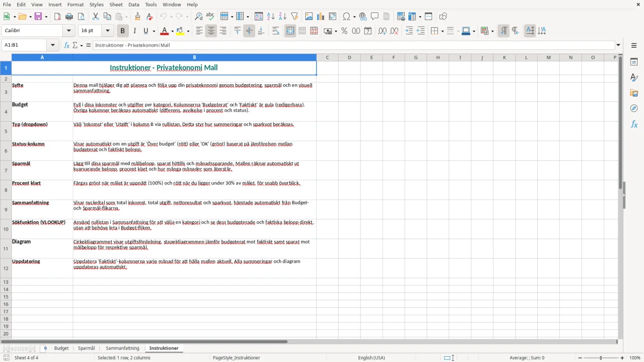Toggle Align Left

point(199,31)
